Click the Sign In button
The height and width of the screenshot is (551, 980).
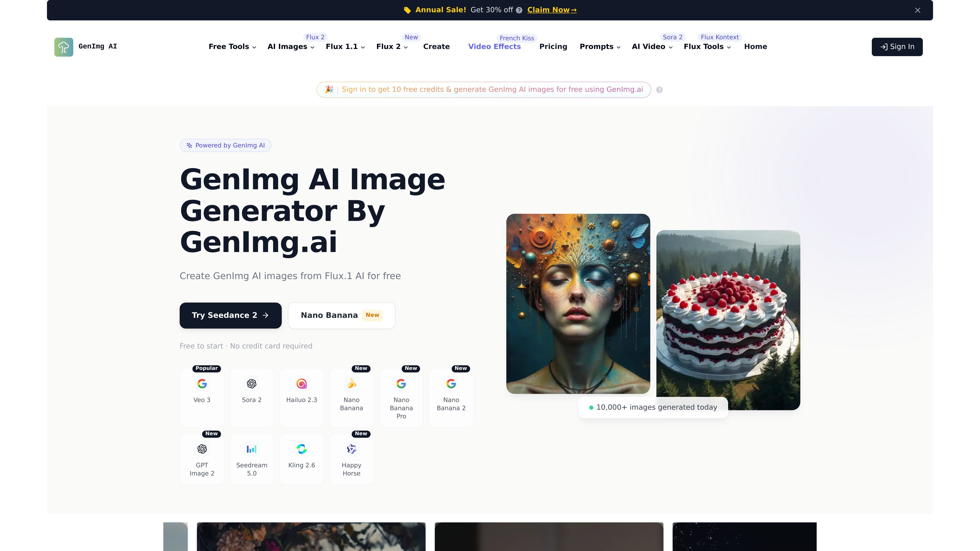897,47
